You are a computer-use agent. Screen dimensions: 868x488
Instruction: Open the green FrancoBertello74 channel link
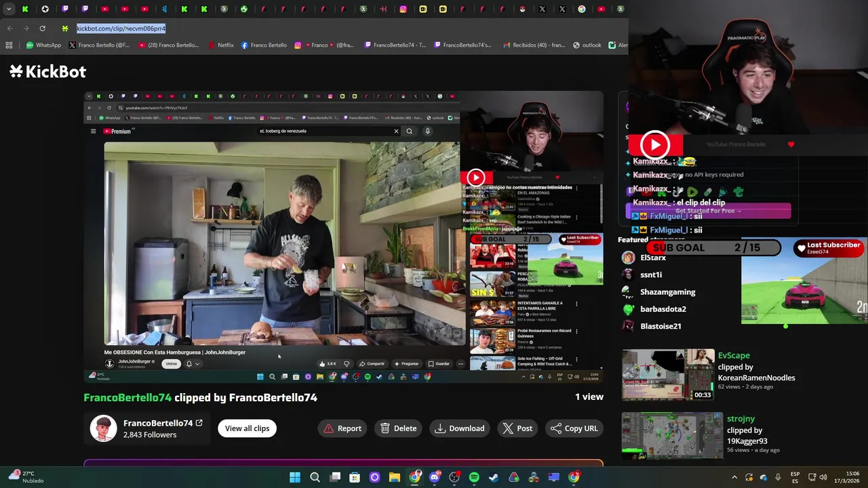[x=127, y=397]
